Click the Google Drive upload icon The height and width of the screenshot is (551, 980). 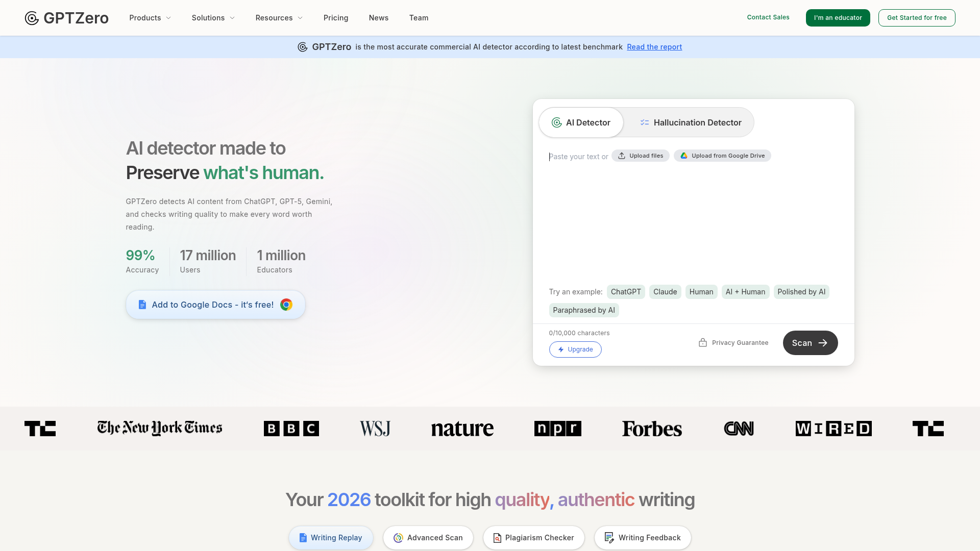(684, 156)
